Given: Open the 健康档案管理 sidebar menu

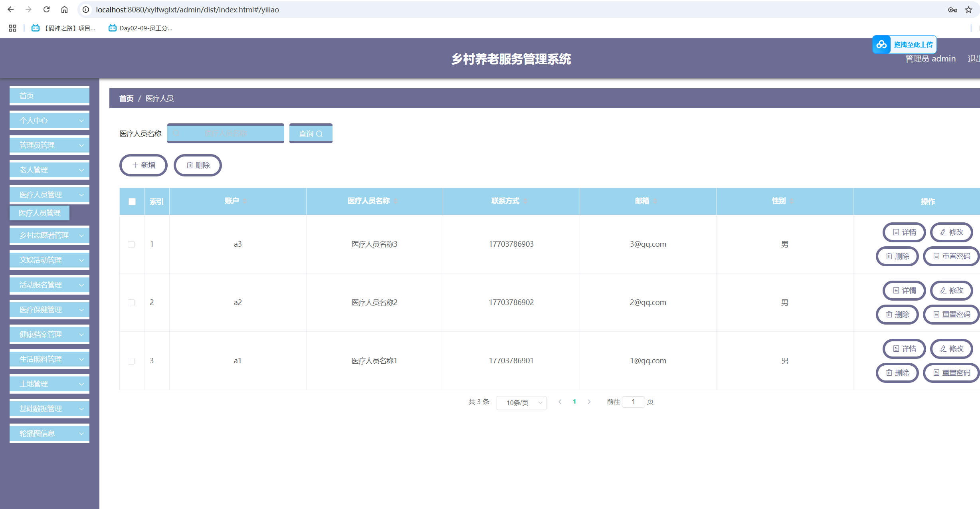Looking at the screenshot, I should click(x=49, y=335).
